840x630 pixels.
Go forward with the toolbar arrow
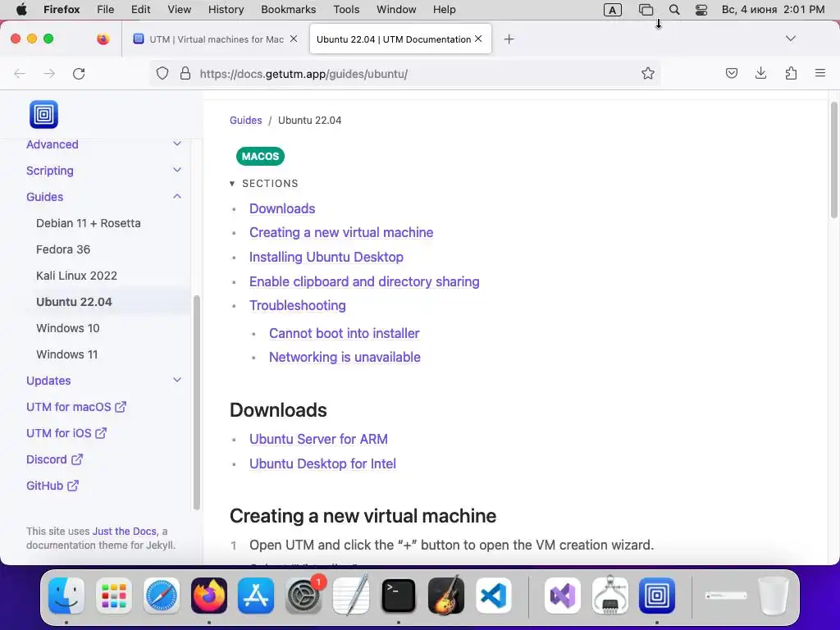point(49,73)
